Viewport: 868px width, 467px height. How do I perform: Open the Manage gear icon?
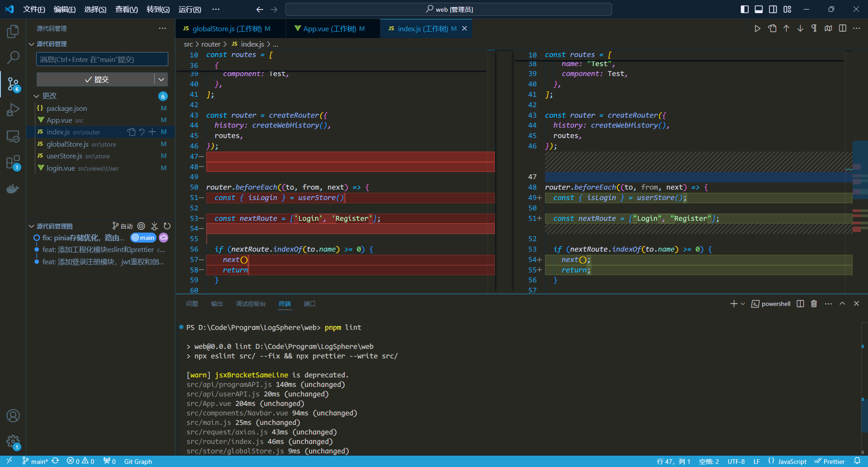pyautogui.click(x=13, y=442)
